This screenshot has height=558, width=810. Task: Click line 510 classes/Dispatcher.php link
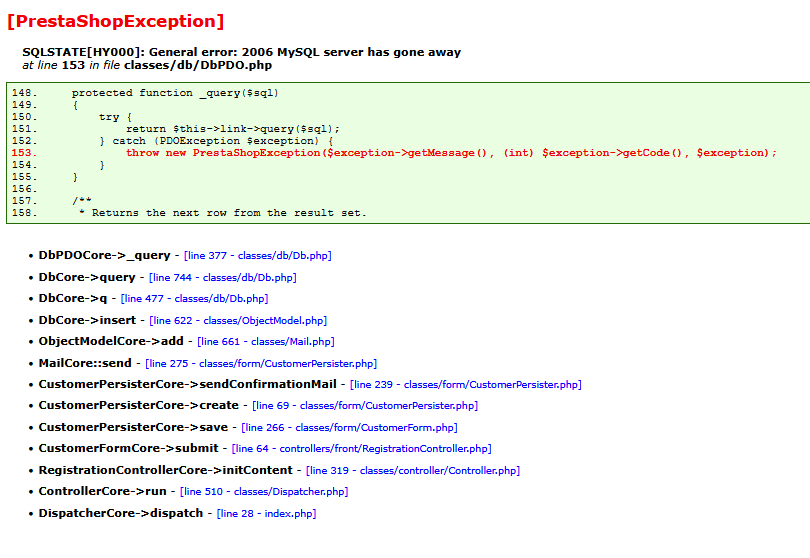click(264, 491)
